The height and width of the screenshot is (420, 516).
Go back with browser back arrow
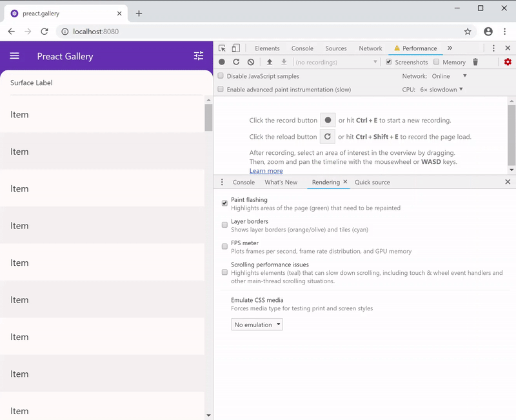pyautogui.click(x=12, y=31)
